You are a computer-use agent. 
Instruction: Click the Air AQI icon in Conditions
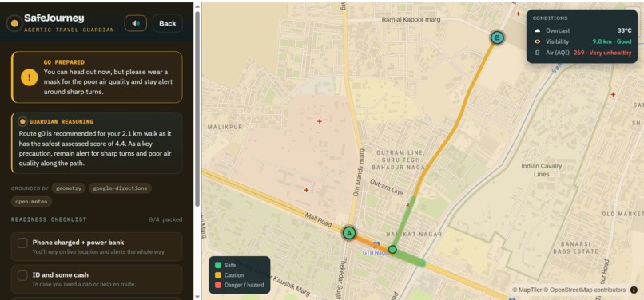point(537,53)
